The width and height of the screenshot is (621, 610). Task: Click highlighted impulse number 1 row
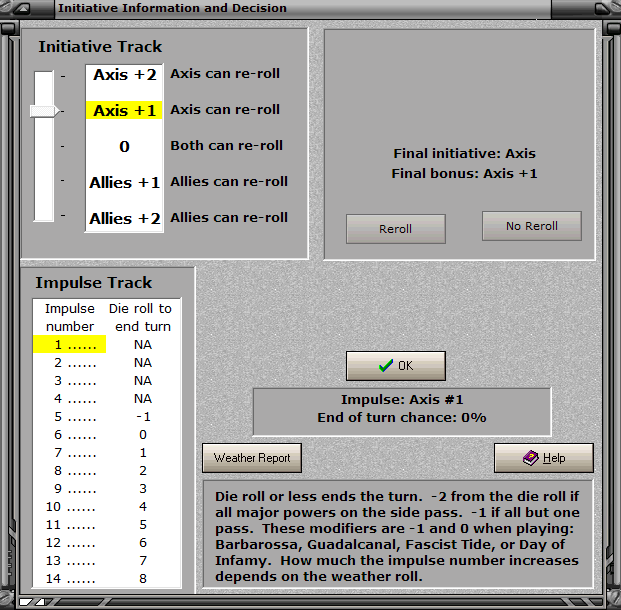coord(107,345)
